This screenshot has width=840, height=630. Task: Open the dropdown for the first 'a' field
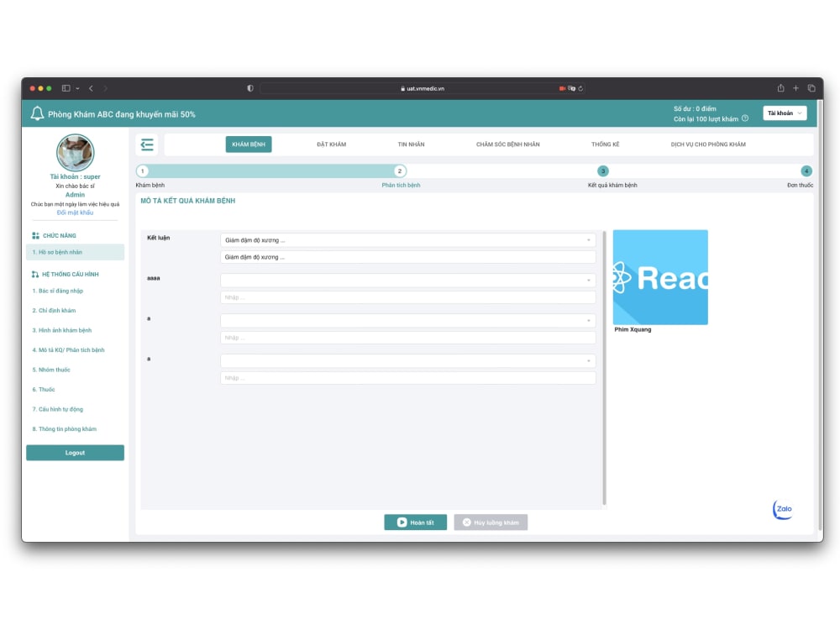coord(407,320)
